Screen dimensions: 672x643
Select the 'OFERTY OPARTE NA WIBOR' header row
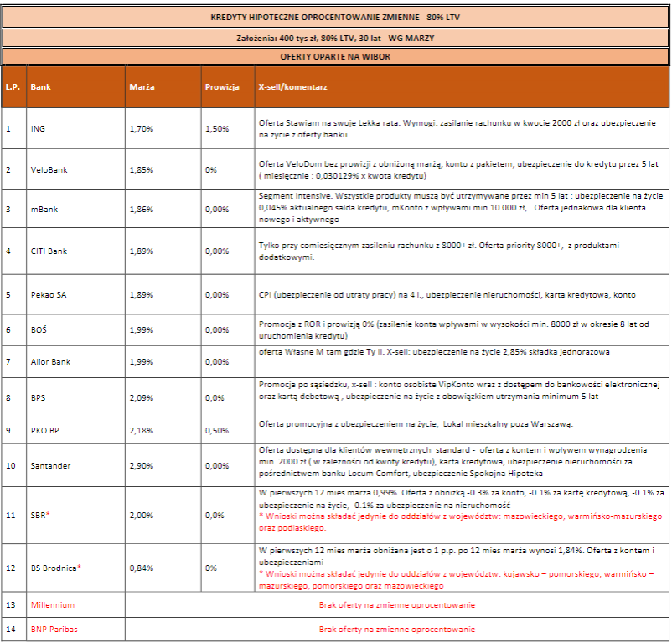coord(335,56)
